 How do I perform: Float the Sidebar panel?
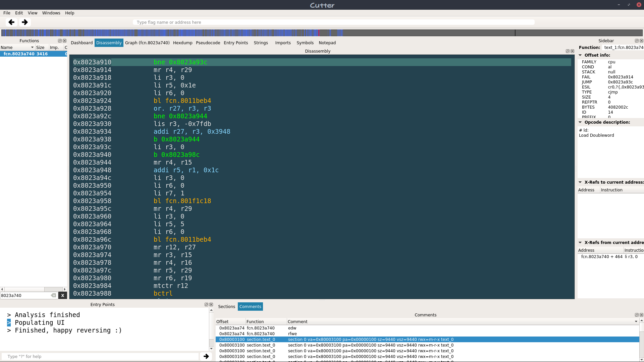(637, 41)
